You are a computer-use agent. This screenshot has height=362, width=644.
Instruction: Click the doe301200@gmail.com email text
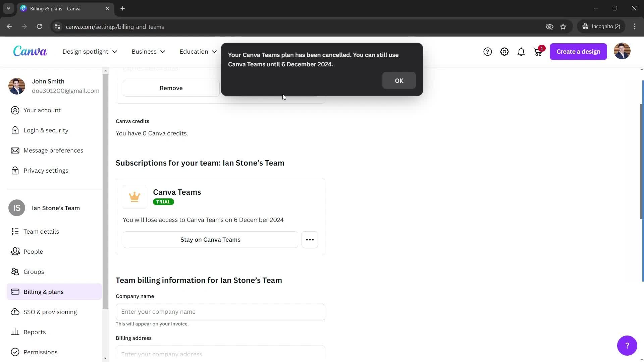tap(65, 91)
